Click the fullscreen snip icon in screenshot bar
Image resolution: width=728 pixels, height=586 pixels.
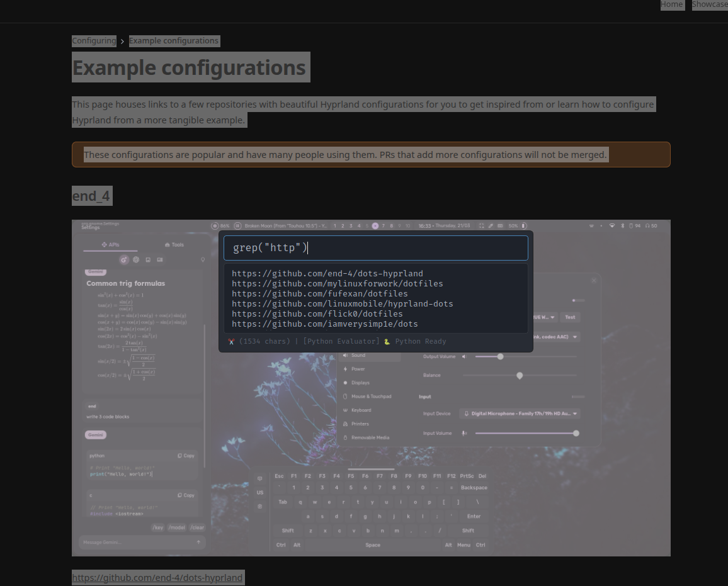coord(482,226)
